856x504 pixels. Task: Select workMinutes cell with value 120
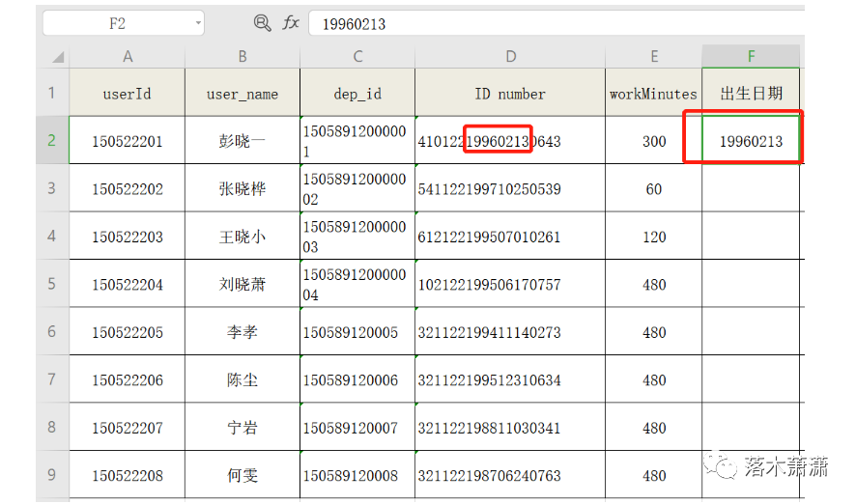pyautogui.click(x=653, y=236)
